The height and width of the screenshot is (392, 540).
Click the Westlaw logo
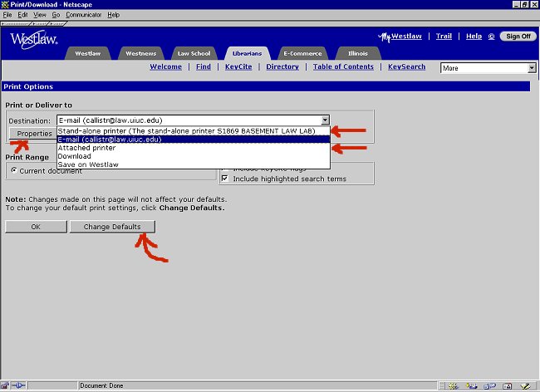coord(34,39)
